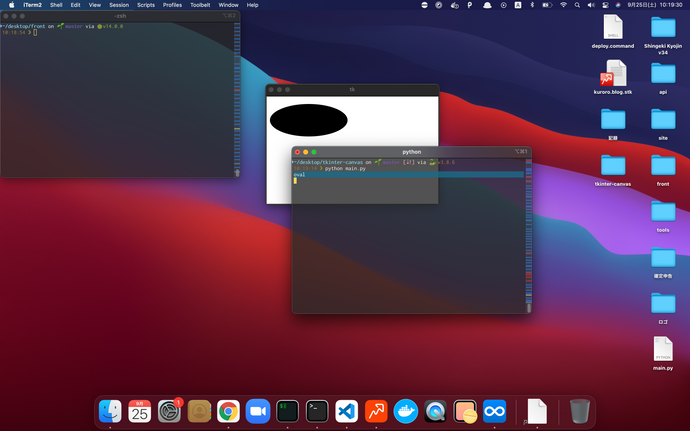Select the front folder on desktop
Viewport: 690px width, 431px height.
pyautogui.click(x=663, y=170)
